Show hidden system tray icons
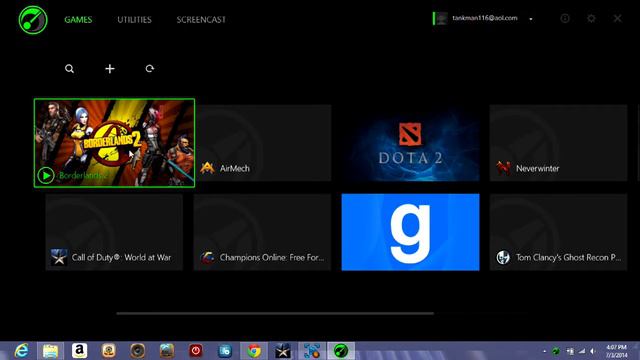 (x=544, y=351)
